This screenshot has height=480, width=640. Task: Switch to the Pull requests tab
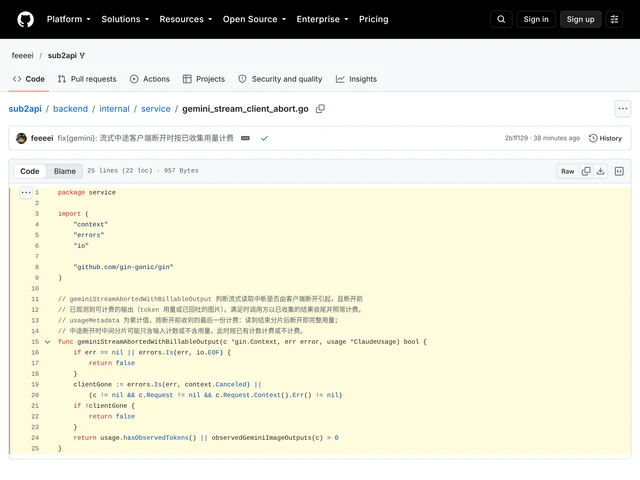pyautogui.click(x=87, y=79)
